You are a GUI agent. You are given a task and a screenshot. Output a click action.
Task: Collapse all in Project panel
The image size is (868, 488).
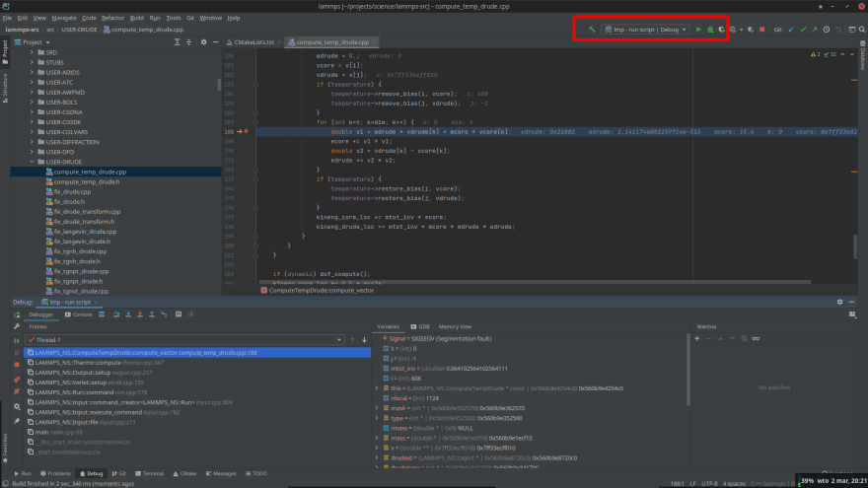[188, 42]
